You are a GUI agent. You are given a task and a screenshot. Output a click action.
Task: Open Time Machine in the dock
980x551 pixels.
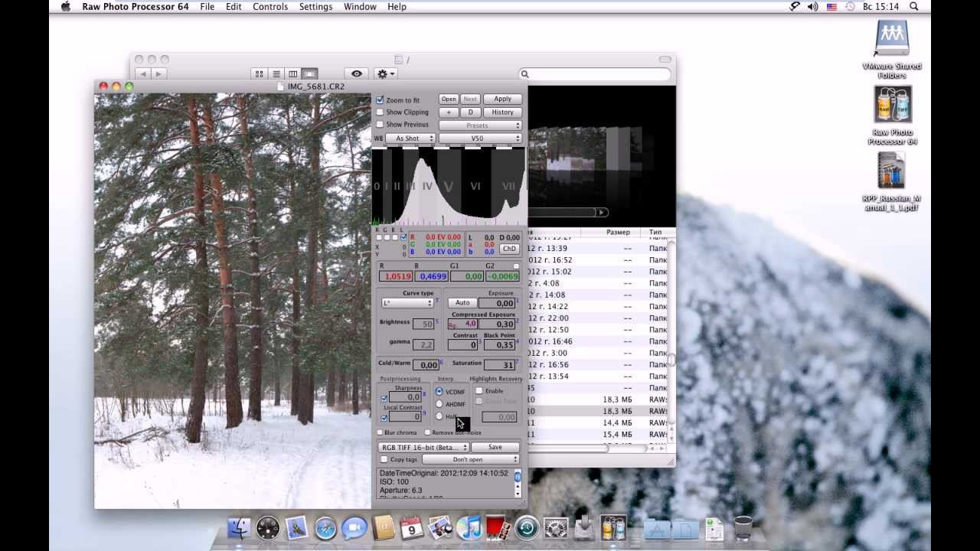[x=527, y=528]
